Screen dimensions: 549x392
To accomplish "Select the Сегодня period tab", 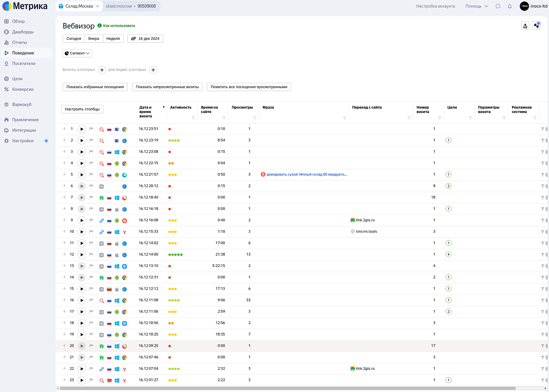I will pos(74,39).
